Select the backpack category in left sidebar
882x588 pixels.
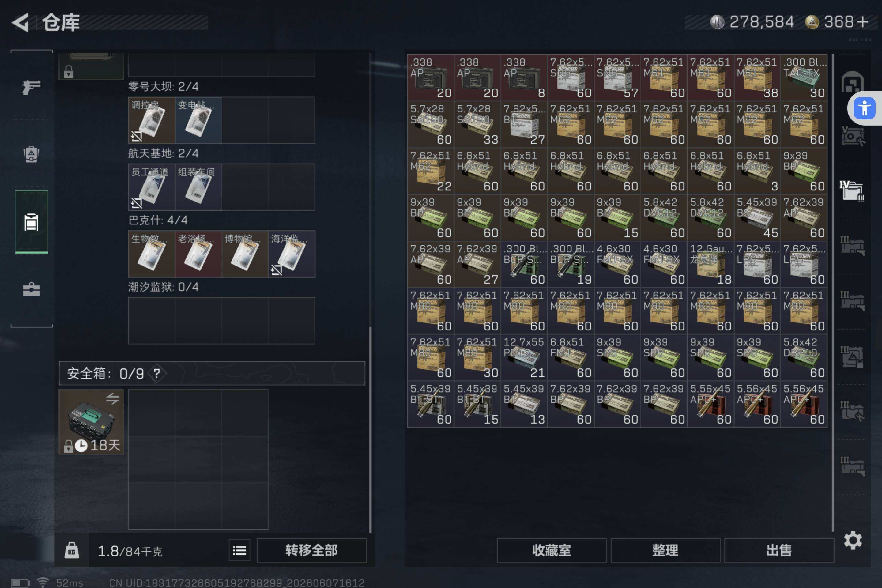31,154
